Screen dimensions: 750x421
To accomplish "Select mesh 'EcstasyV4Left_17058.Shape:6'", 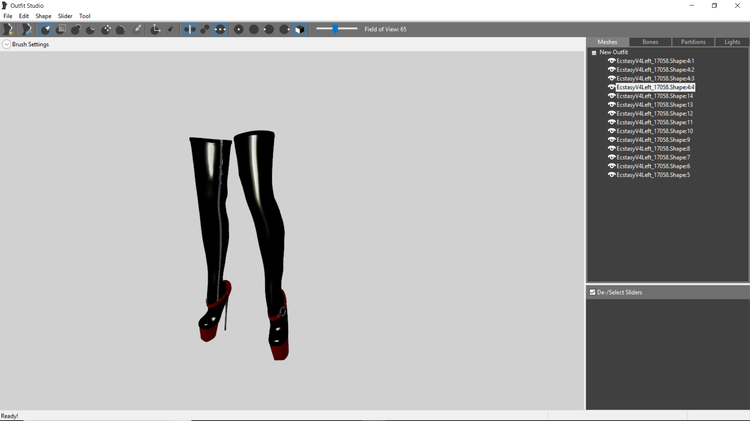I will point(653,166).
